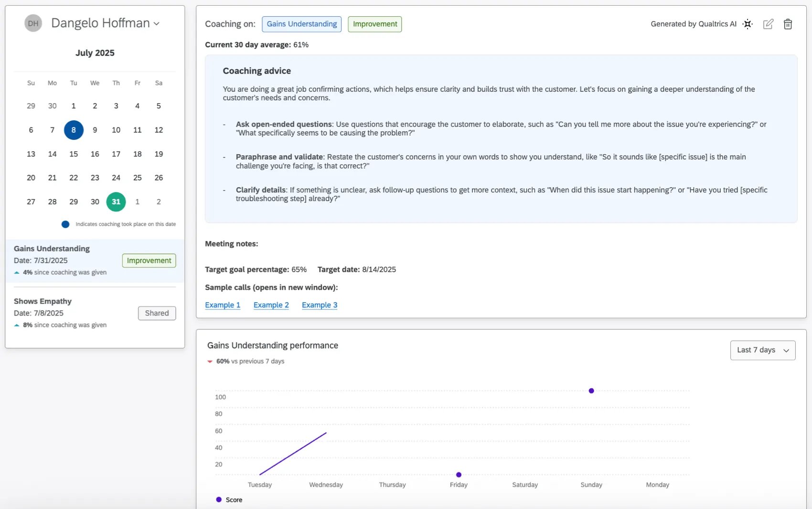Expand the Dangelo Hoffman name chevron
Image resolution: width=812 pixels, height=509 pixels.
pyautogui.click(x=157, y=23)
